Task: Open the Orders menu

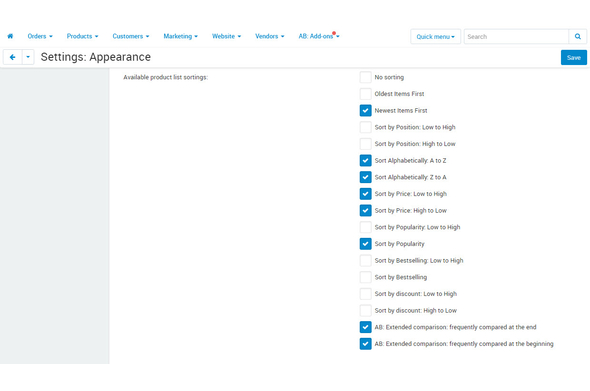Action: click(x=40, y=36)
